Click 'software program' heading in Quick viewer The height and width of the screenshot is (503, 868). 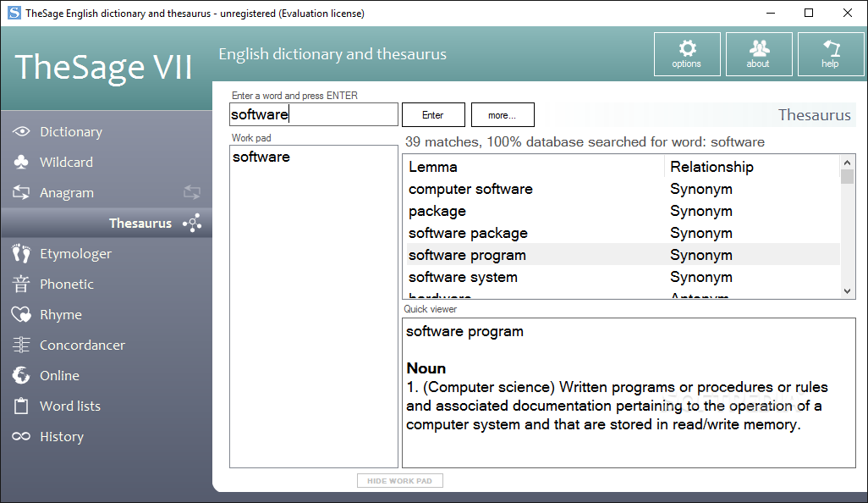464,331
